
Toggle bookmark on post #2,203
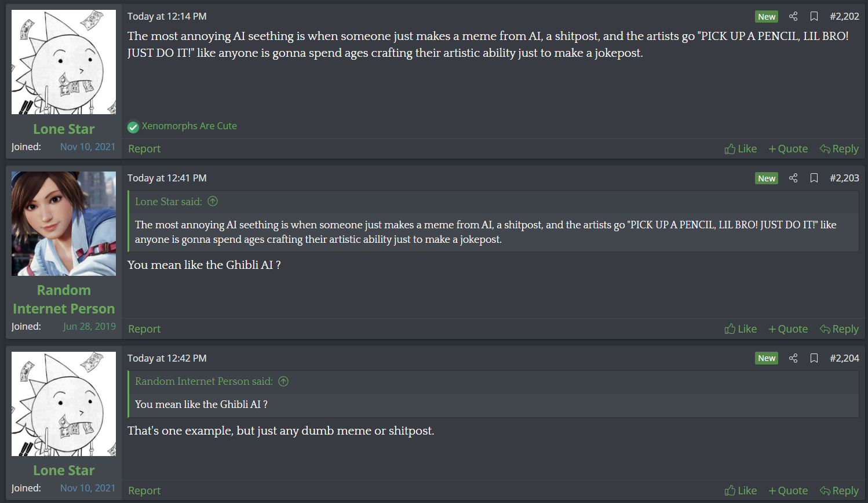pyautogui.click(x=814, y=178)
